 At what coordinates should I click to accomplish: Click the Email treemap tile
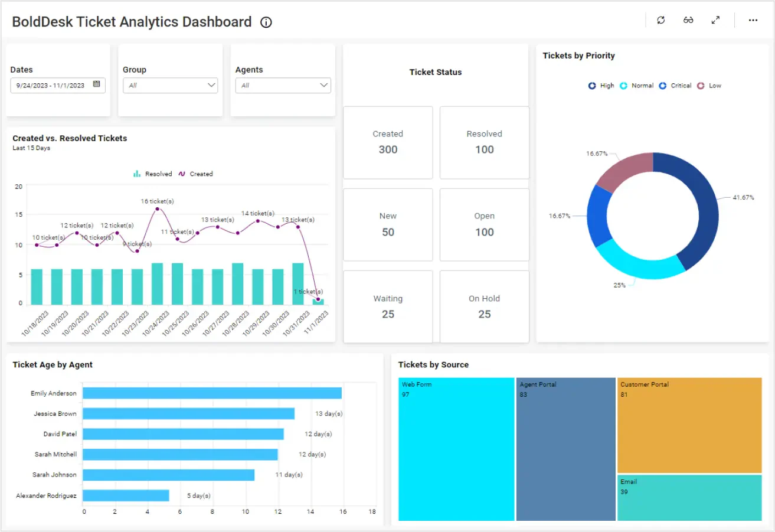[x=689, y=498]
